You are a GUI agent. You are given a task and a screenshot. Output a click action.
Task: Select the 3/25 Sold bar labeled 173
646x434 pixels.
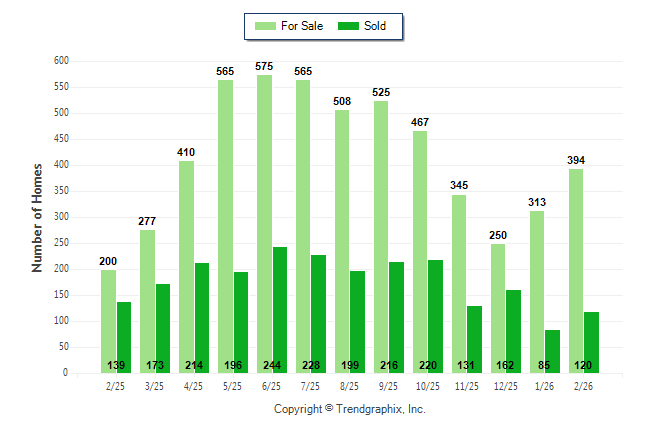coord(163,328)
